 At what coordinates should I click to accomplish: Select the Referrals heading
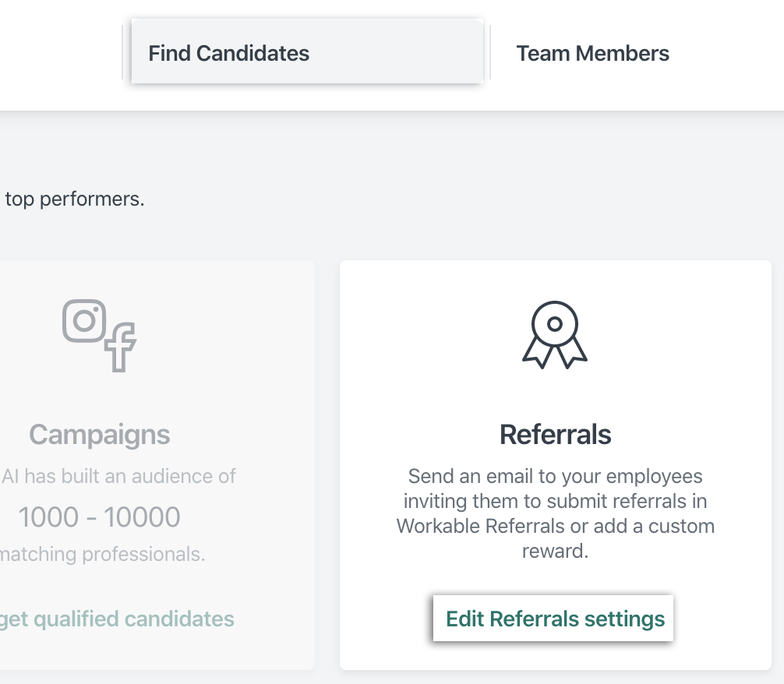[x=555, y=434]
